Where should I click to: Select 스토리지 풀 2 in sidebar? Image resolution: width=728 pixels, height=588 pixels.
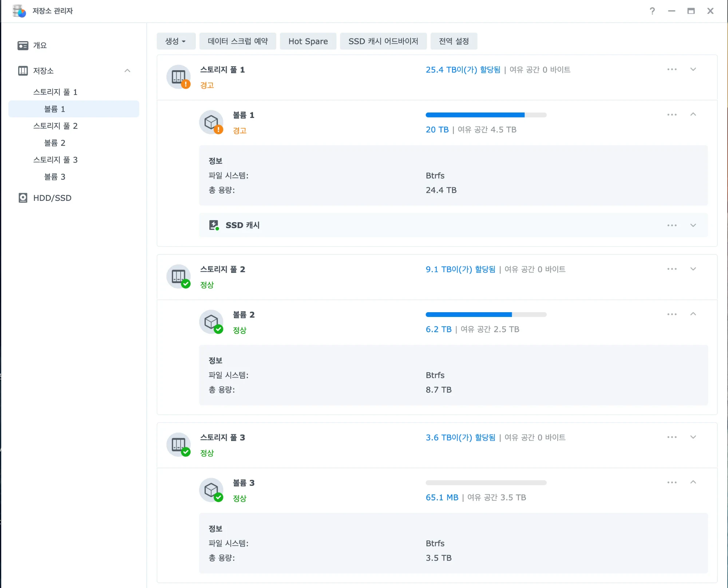coord(74,126)
